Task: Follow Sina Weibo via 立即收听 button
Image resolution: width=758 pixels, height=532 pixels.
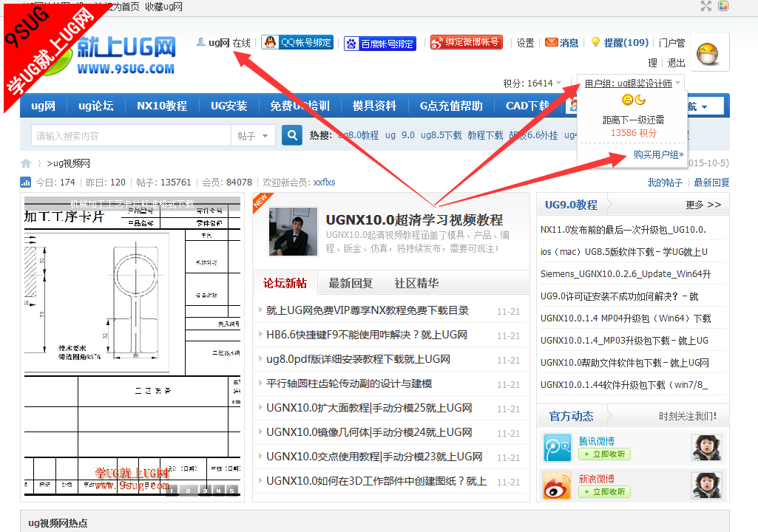Action: (604, 492)
